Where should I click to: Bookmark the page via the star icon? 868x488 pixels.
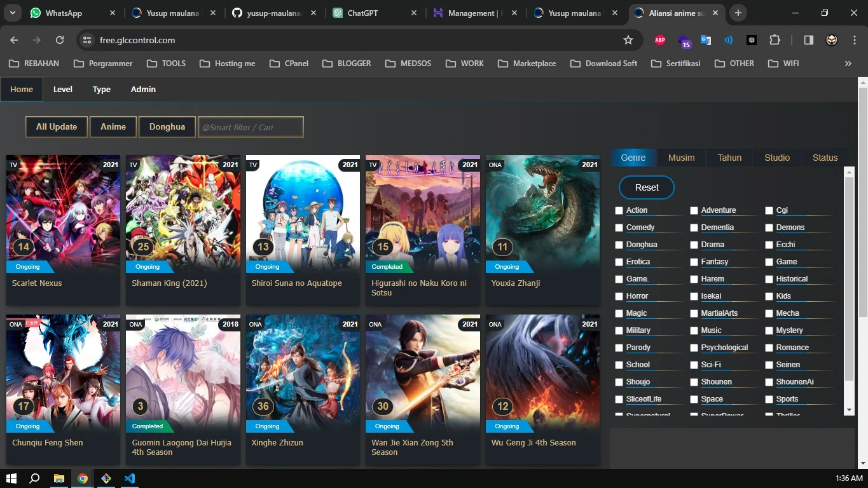click(628, 39)
